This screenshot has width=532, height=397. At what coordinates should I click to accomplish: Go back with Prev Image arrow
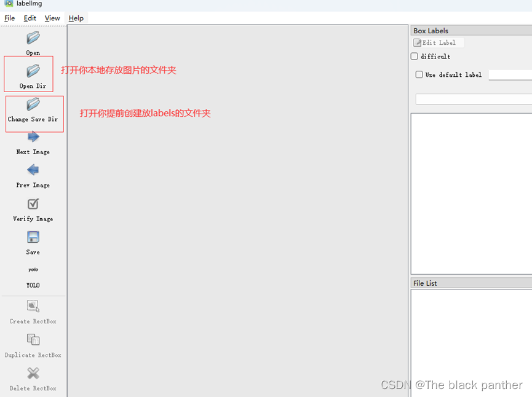pos(33,170)
